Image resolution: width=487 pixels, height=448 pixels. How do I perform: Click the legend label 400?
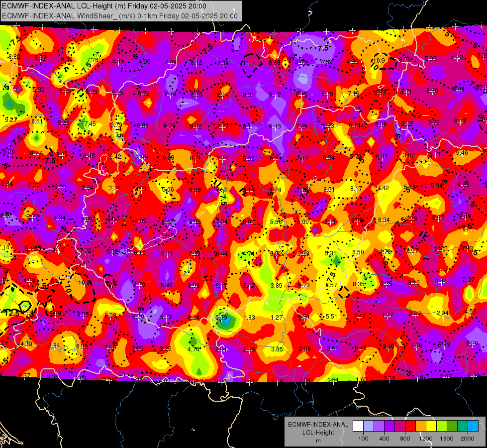[x=384, y=439]
